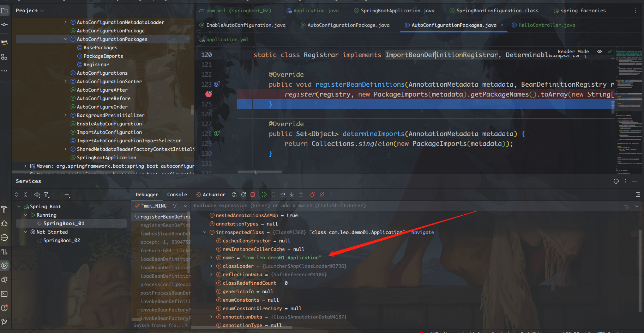Open the Services filter menu
This screenshot has height=333, width=644.
pyautogui.click(x=46, y=195)
